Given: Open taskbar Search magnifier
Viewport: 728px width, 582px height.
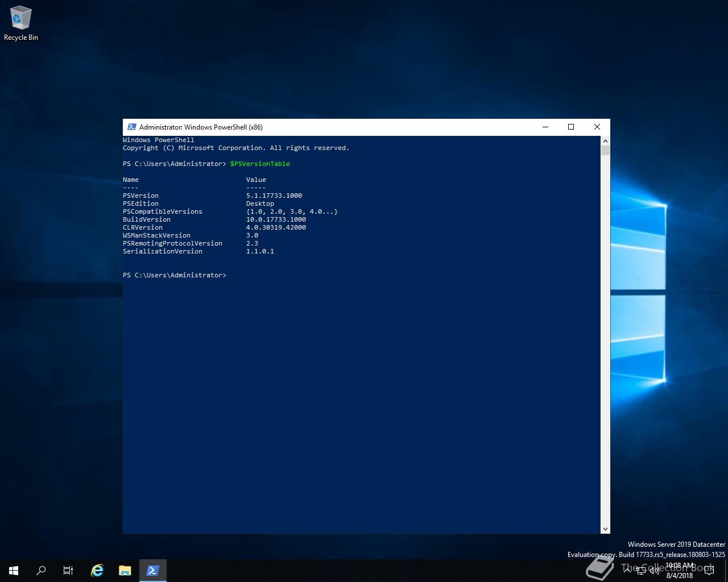Looking at the screenshot, I should pyautogui.click(x=41, y=570).
